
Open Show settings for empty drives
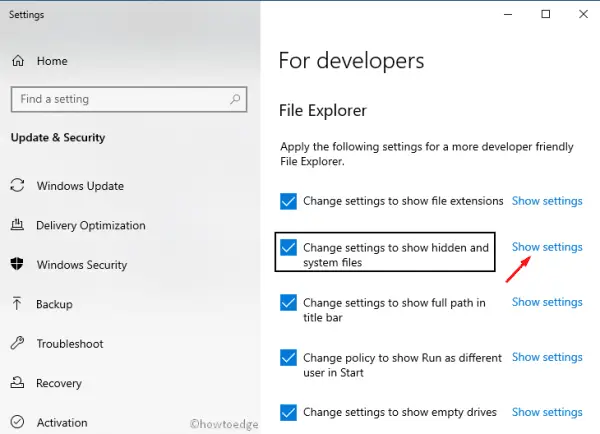pos(547,412)
